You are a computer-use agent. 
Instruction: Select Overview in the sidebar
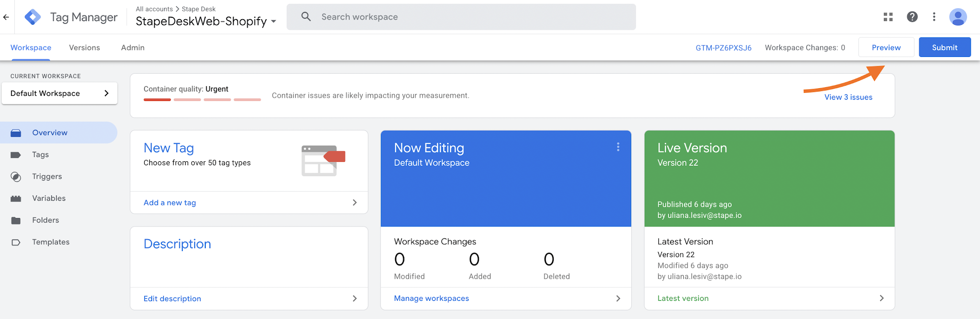point(58,133)
